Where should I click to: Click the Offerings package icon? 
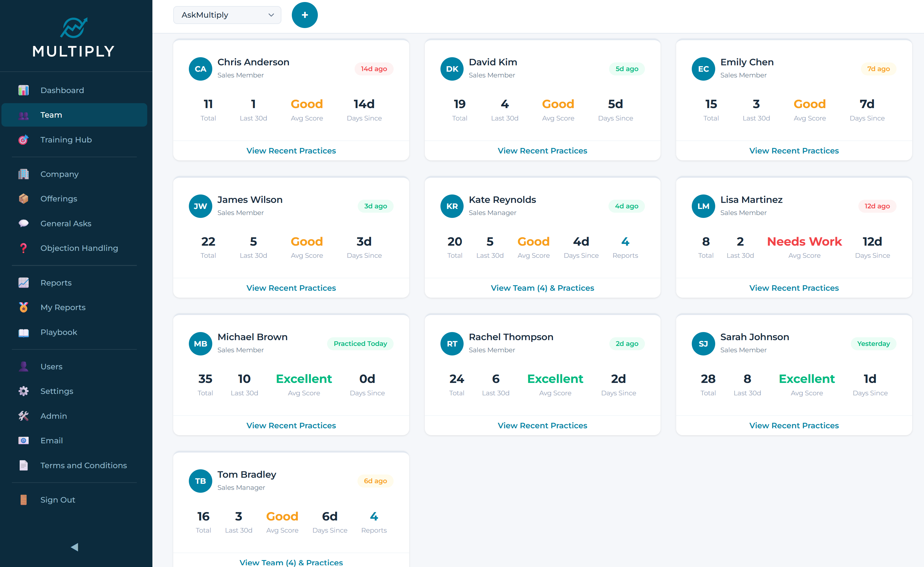coord(23,198)
